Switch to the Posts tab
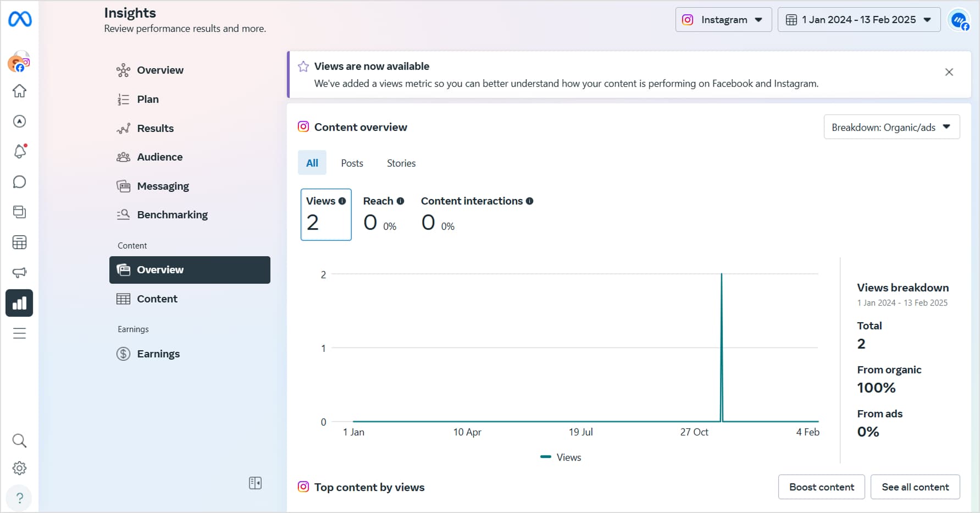The width and height of the screenshot is (980, 513). (x=352, y=163)
